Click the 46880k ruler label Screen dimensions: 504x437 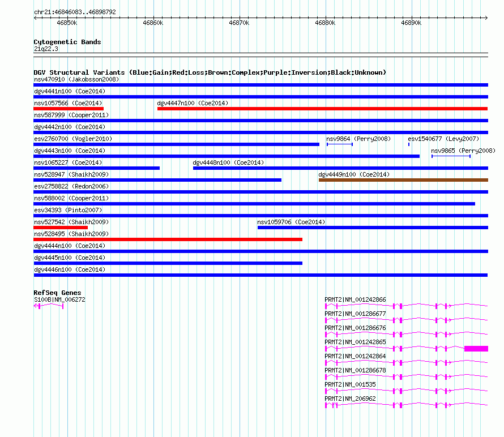[x=325, y=23]
